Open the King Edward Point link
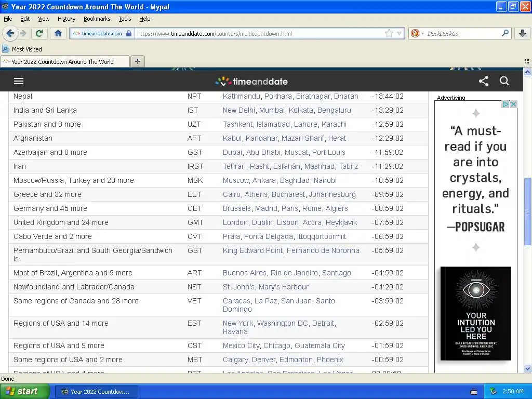Viewport: 532px width, 399px height. point(252,250)
